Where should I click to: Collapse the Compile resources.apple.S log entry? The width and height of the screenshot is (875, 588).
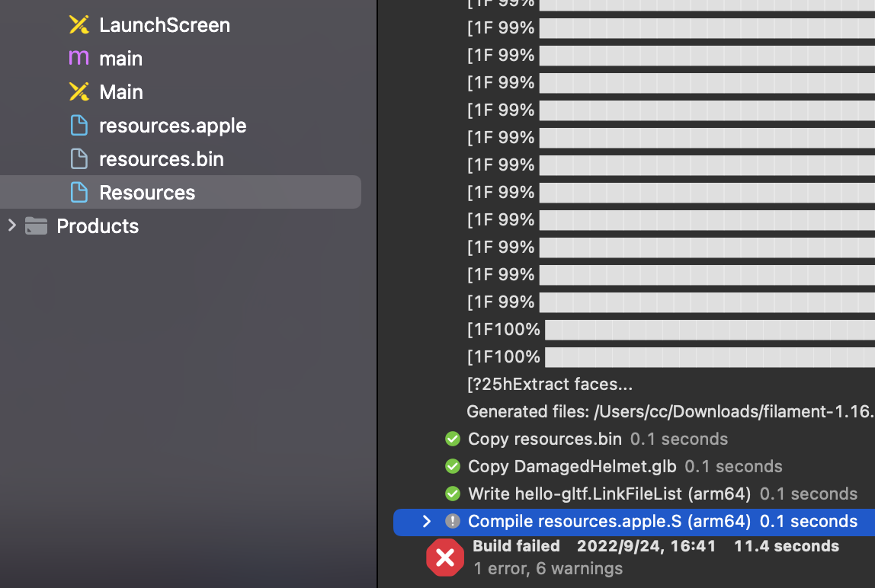click(426, 522)
